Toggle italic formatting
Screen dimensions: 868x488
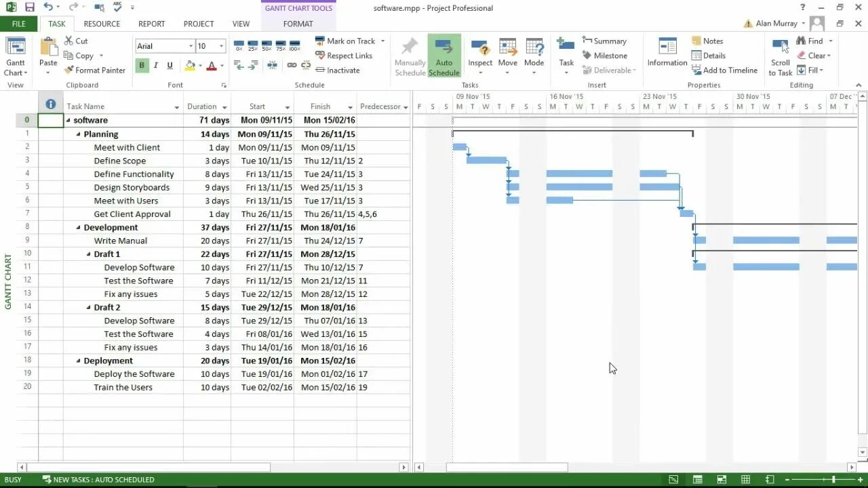155,65
